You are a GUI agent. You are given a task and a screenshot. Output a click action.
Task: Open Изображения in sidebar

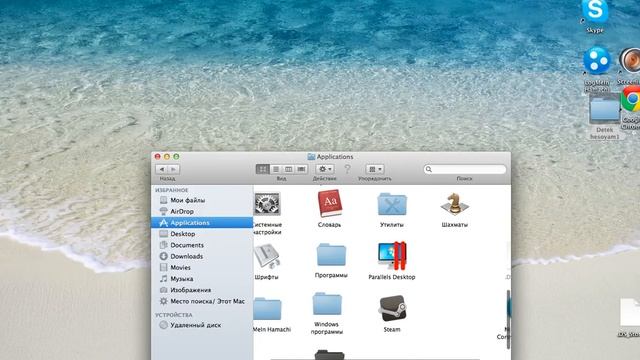pyautogui.click(x=202, y=290)
